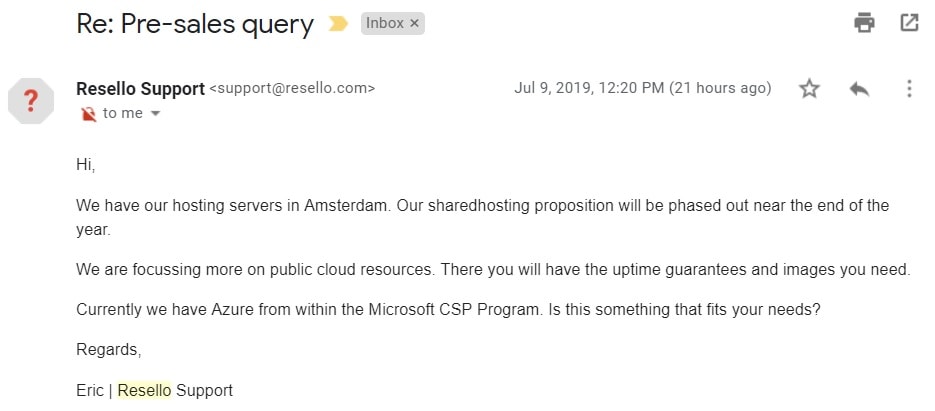Viewport: 935px width, 411px height.
Task: Remove the Inbox label with its ×
Action: 414,24
